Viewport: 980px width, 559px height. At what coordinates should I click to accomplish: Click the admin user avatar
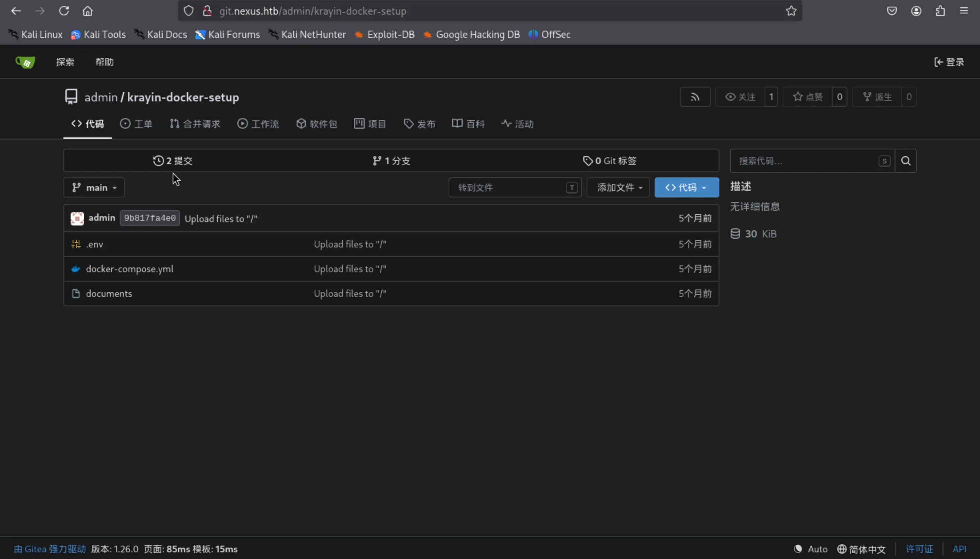click(x=77, y=218)
